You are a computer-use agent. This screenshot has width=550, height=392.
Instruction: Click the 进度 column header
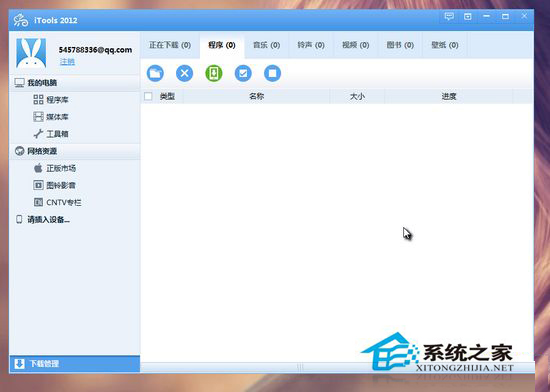coord(449,96)
